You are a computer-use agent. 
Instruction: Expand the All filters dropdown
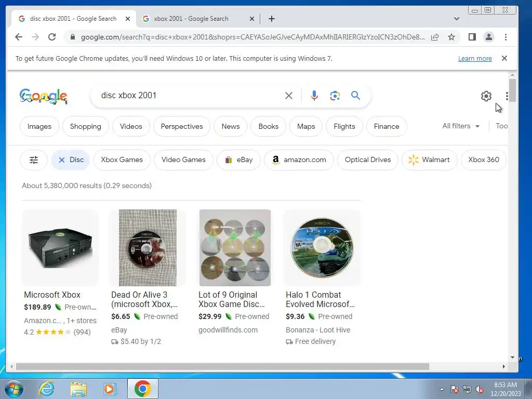click(461, 126)
